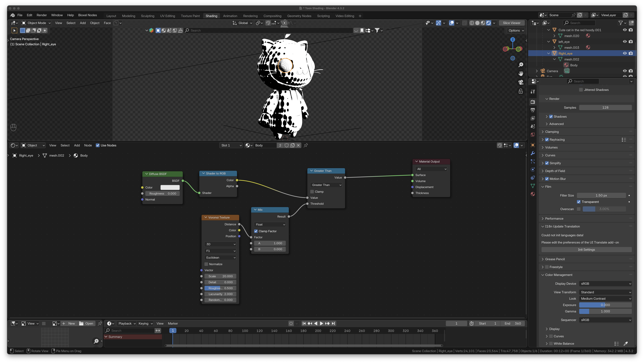Switch to the Geometry Nodes workspace tab
Viewport: 644px width, 363px height.
pyautogui.click(x=299, y=16)
